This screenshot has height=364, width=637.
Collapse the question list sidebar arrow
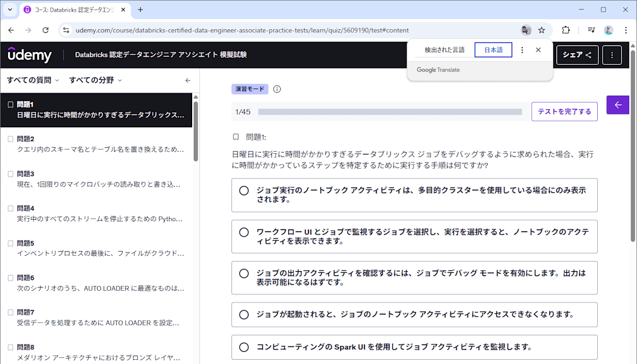(x=187, y=81)
